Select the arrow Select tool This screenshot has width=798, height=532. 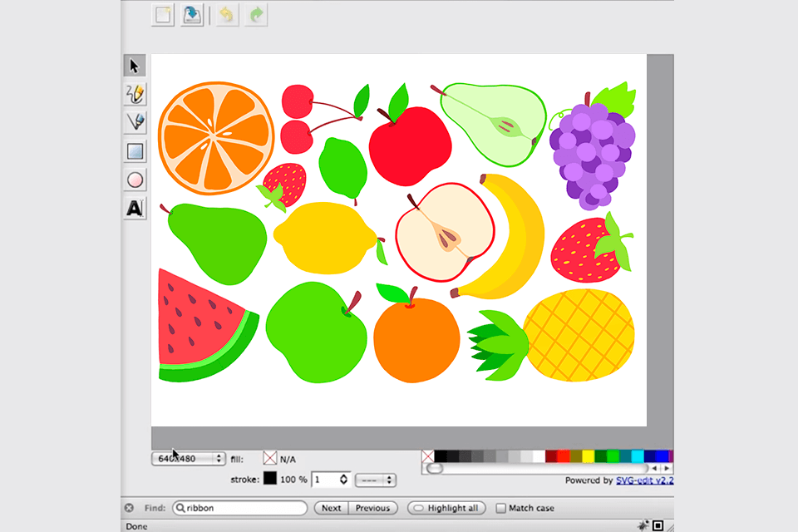(135, 66)
